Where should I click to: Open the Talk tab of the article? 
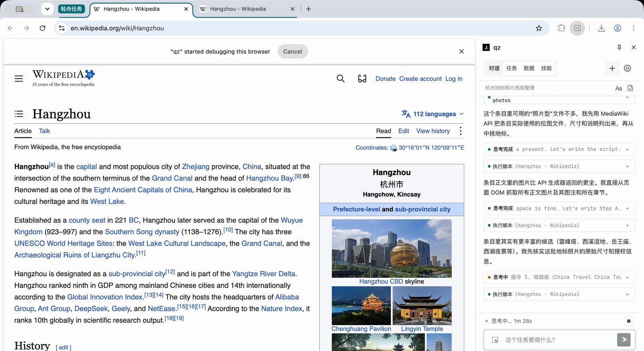44,131
